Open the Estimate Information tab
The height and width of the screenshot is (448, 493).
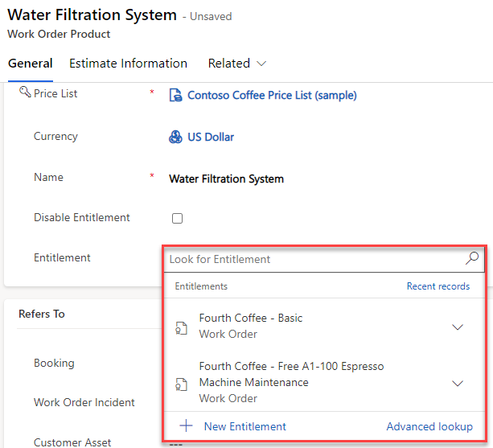click(x=129, y=64)
